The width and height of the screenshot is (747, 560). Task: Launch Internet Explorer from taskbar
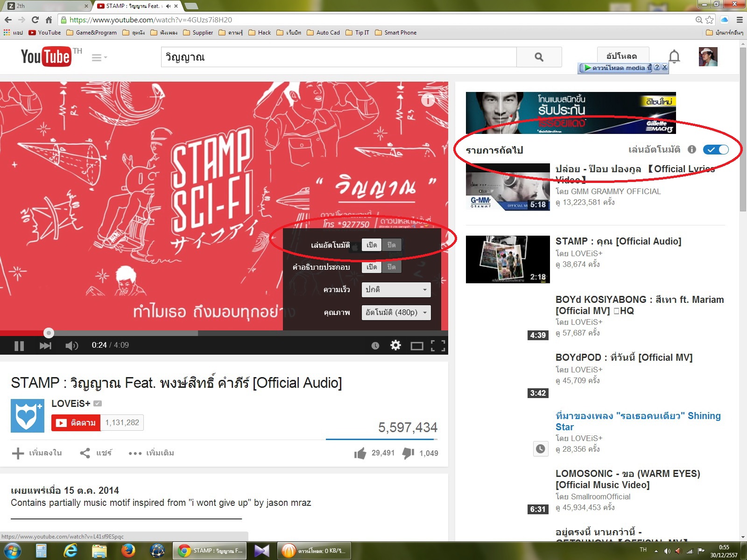point(70,551)
